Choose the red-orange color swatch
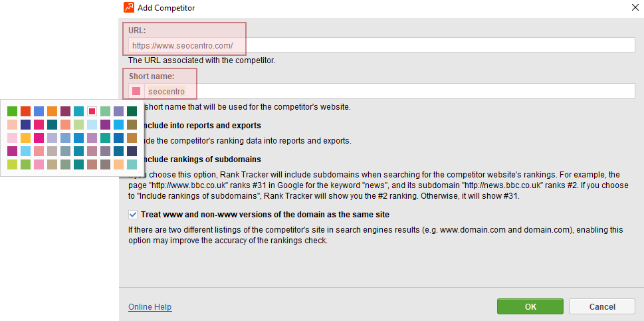644x321 pixels. pos(26,111)
